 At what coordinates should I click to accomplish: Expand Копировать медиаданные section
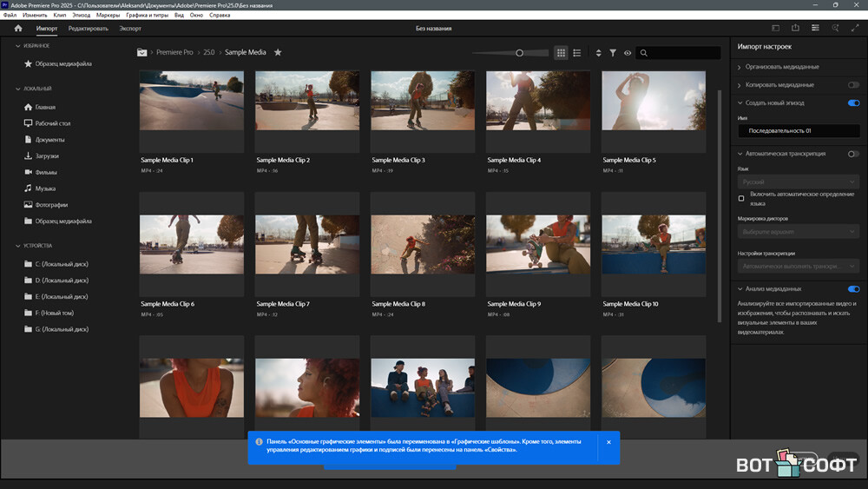click(x=739, y=85)
